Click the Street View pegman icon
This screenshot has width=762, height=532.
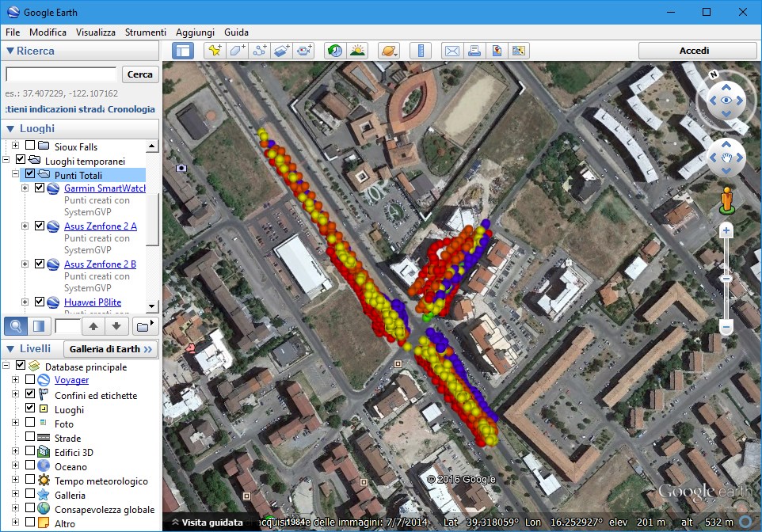pos(726,200)
